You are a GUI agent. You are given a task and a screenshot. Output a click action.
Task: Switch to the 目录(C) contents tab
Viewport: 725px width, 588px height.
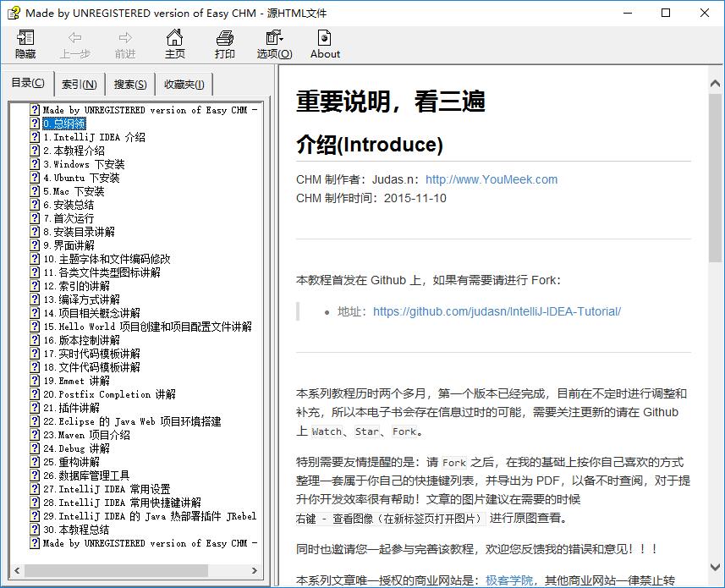pyautogui.click(x=28, y=83)
